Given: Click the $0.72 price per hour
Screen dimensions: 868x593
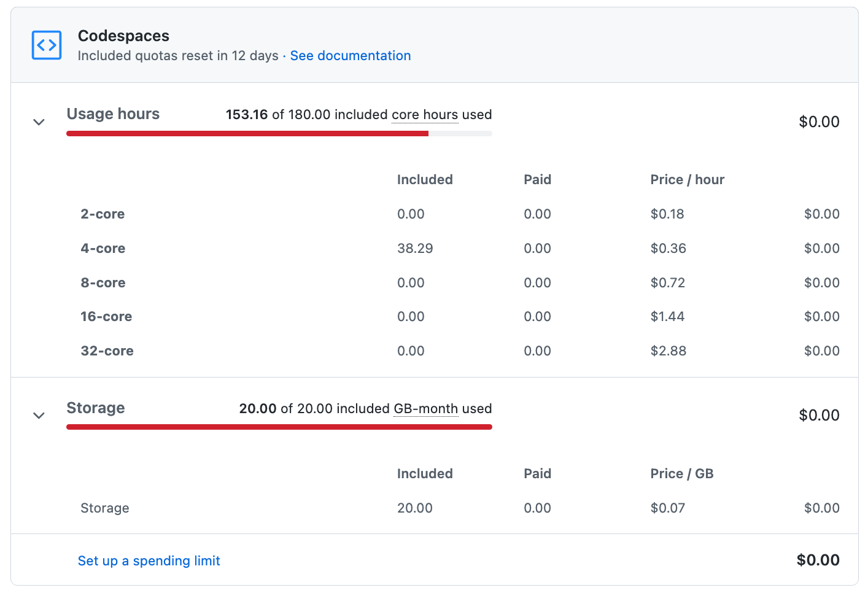Looking at the screenshot, I should tap(668, 283).
